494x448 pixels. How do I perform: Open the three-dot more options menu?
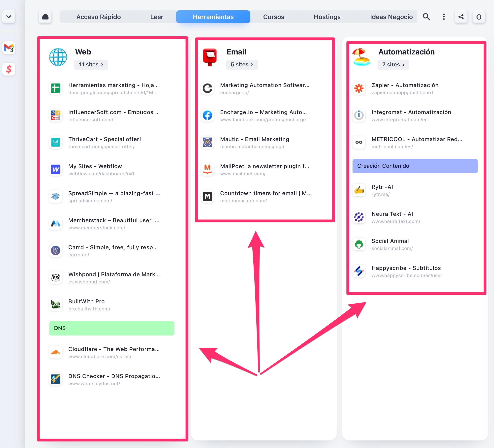[444, 17]
